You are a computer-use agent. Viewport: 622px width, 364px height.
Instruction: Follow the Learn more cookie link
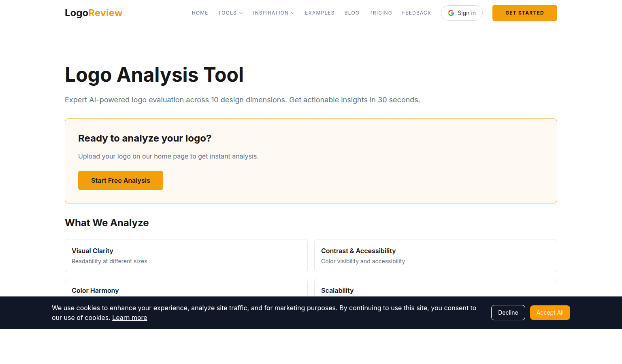coord(130,317)
